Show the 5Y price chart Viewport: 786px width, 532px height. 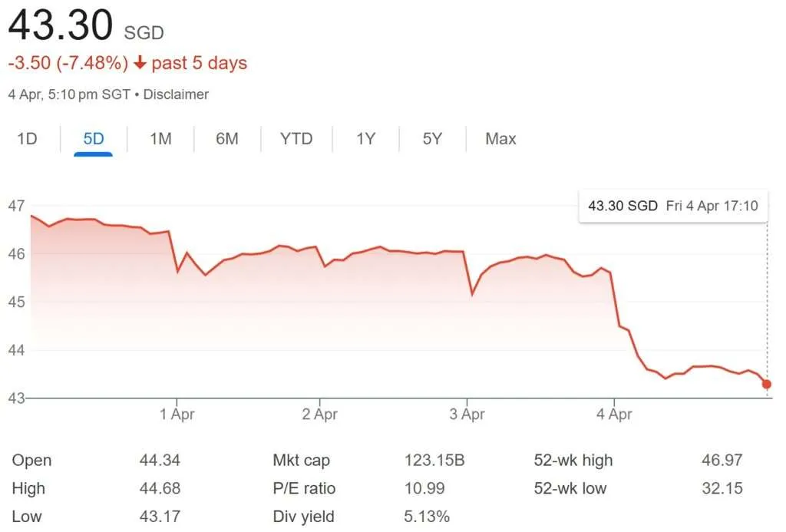tap(432, 139)
